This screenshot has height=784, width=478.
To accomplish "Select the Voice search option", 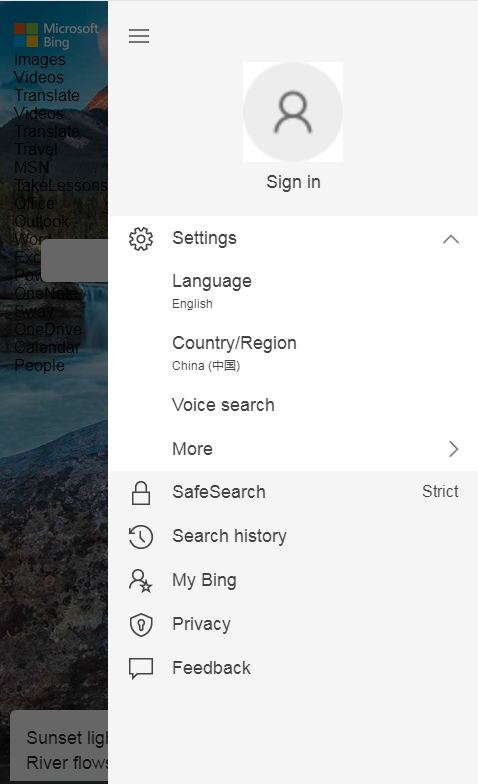I will tap(224, 405).
